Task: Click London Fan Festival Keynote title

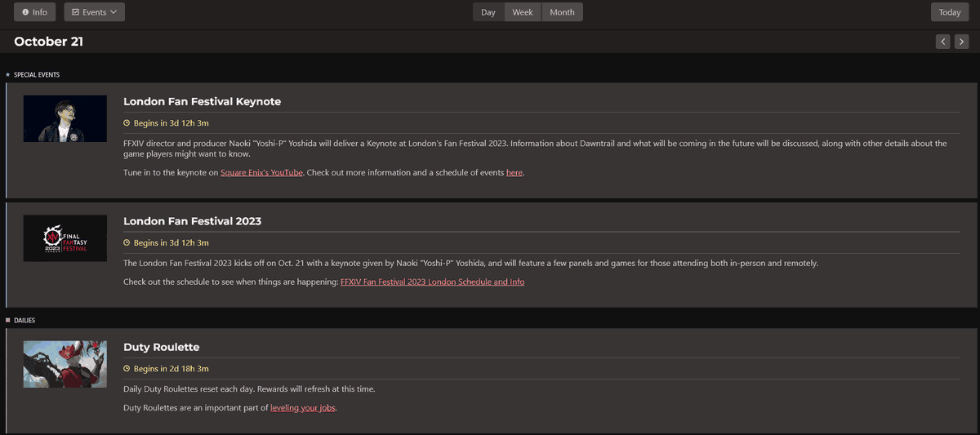Action: 202,102
